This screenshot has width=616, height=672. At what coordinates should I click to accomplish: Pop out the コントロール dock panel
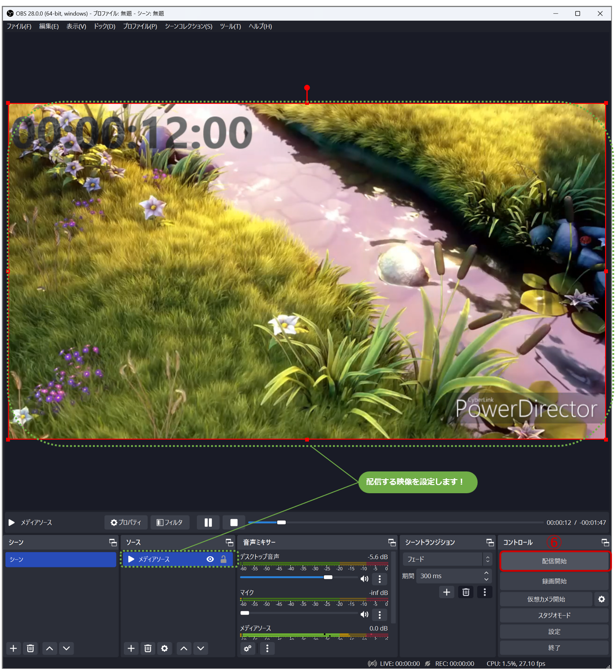click(605, 542)
